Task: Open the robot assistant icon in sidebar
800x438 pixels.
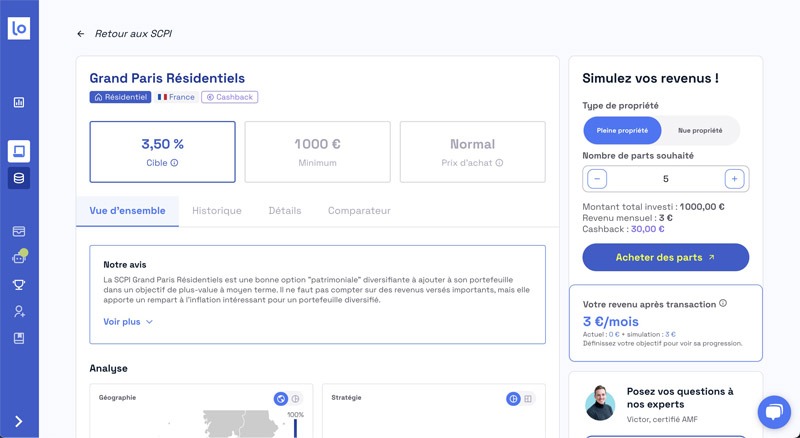Action: click(x=19, y=257)
